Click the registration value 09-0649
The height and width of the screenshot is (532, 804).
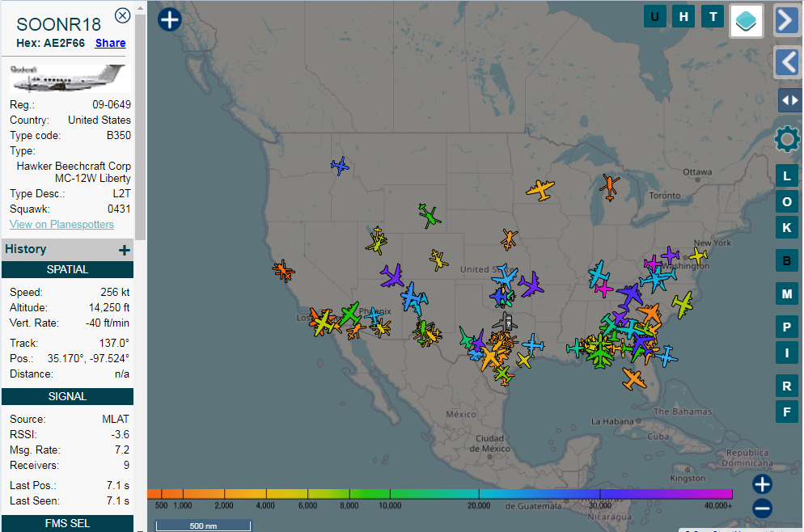point(112,104)
